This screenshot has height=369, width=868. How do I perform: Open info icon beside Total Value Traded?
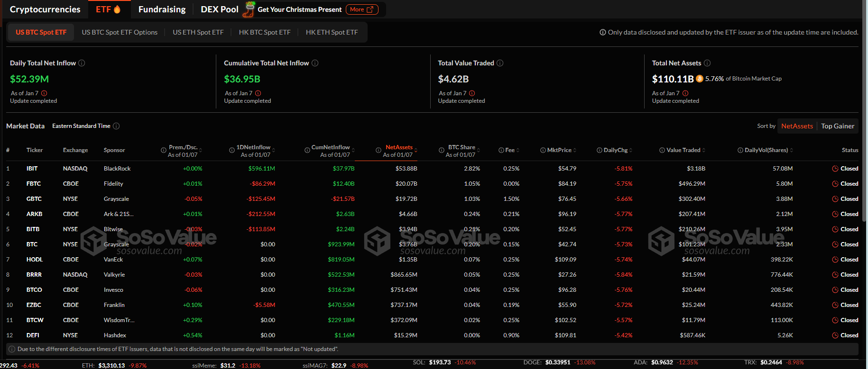pyautogui.click(x=500, y=63)
